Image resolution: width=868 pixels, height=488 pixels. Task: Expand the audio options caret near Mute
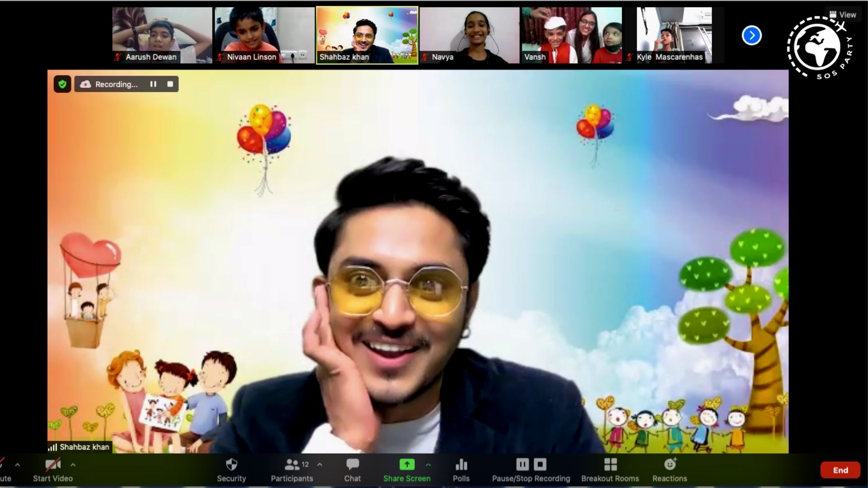pyautogui.click(x=18, y=465)
